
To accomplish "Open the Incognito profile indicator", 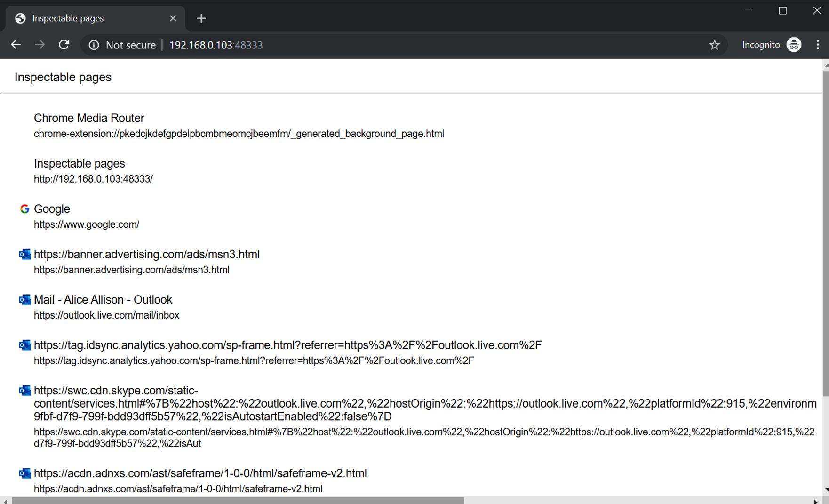I will click(772, 45).
